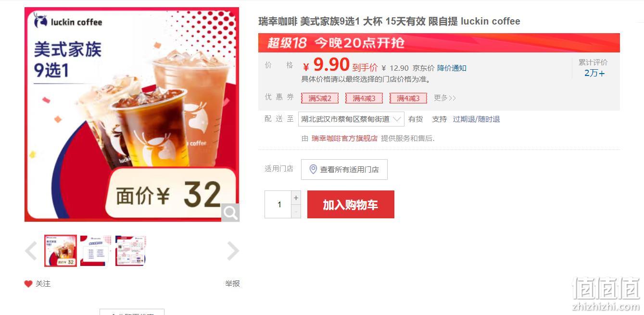Open 过期退/随时退 refund policy link

point(476,119)
